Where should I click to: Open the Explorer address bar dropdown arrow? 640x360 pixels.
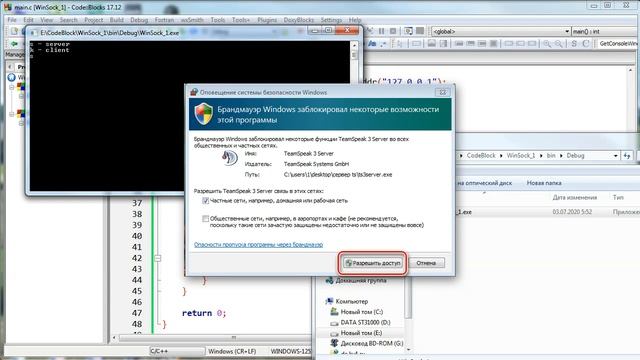click(x=615, y=156)
